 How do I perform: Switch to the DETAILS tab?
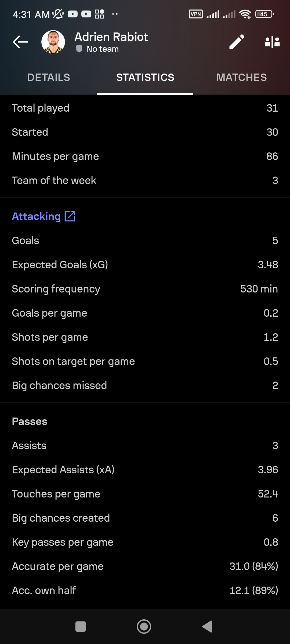[49, 78]
